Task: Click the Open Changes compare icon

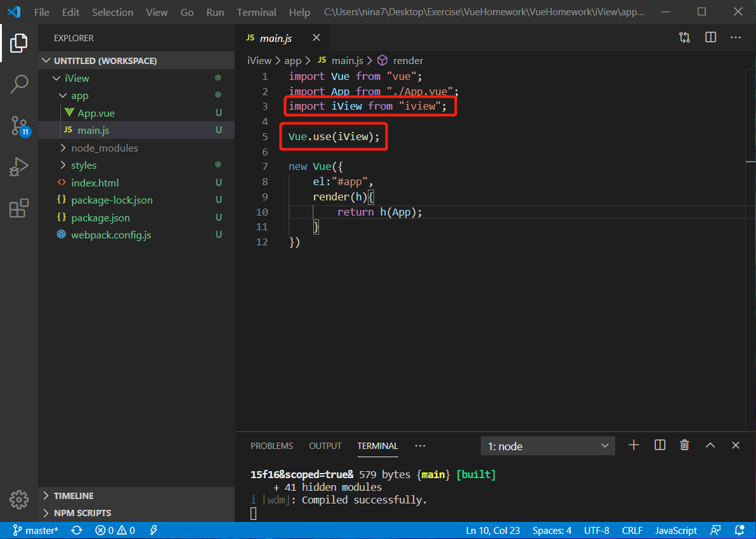Action: click(684, 37)
